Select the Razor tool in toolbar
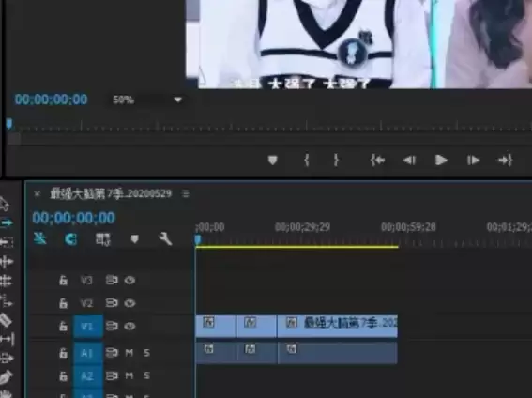 (x=6, y=320)
